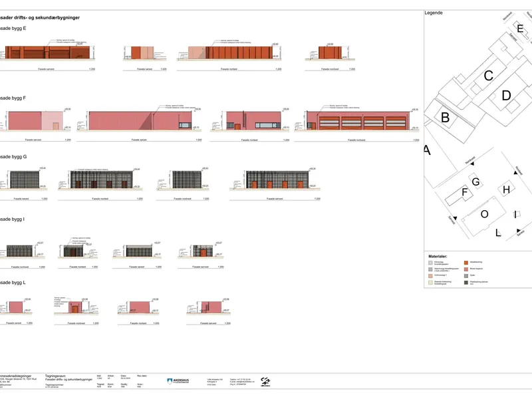Click bygg I facade with orange door

[203, 251]
